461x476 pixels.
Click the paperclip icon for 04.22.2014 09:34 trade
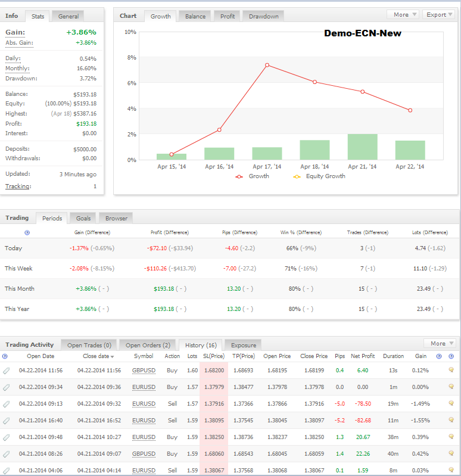[6, 387]
